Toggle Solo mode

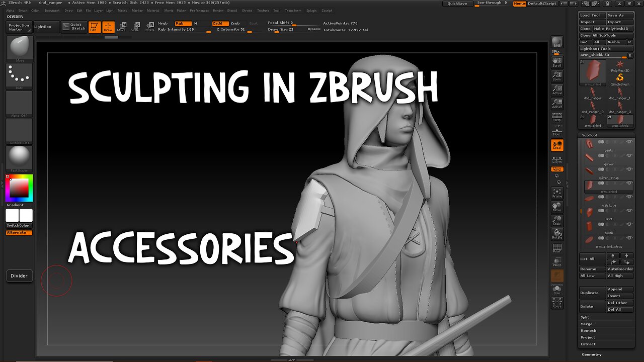pos(557,290)
